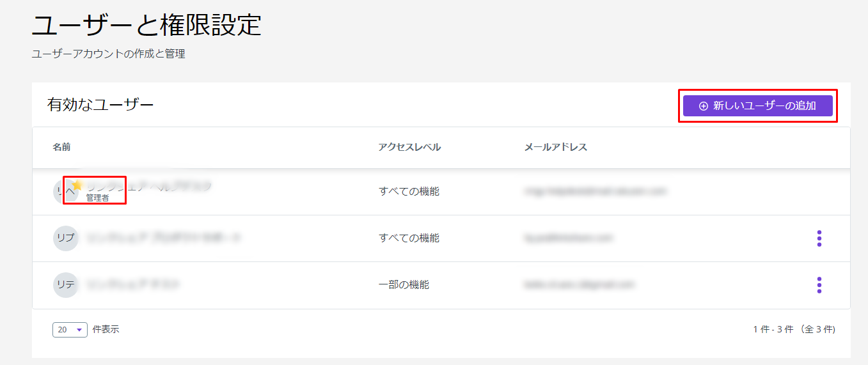Click the email address of the リプ user
Image resolution: width=868 pixels, height=365 pixels.
click(x=568, y=238)
